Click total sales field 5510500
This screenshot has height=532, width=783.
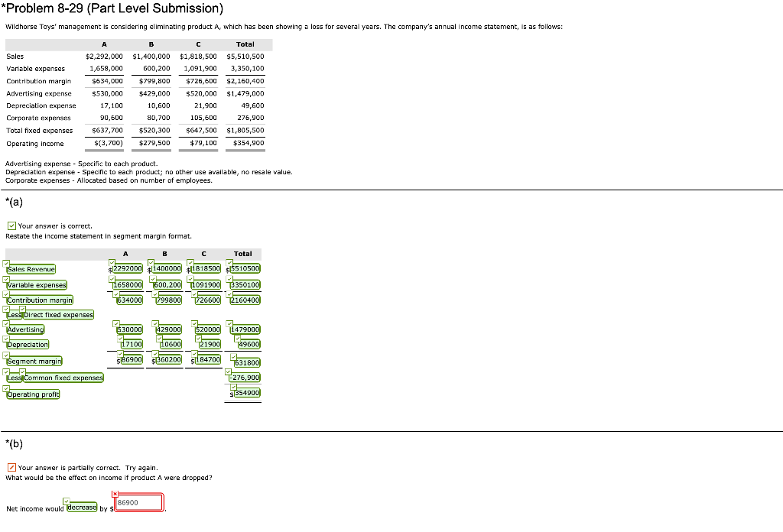click(245, 268)
